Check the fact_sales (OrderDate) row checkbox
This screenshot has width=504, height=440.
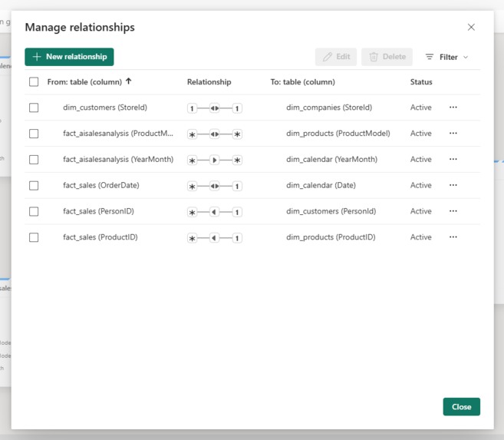(x=34, y=186)
